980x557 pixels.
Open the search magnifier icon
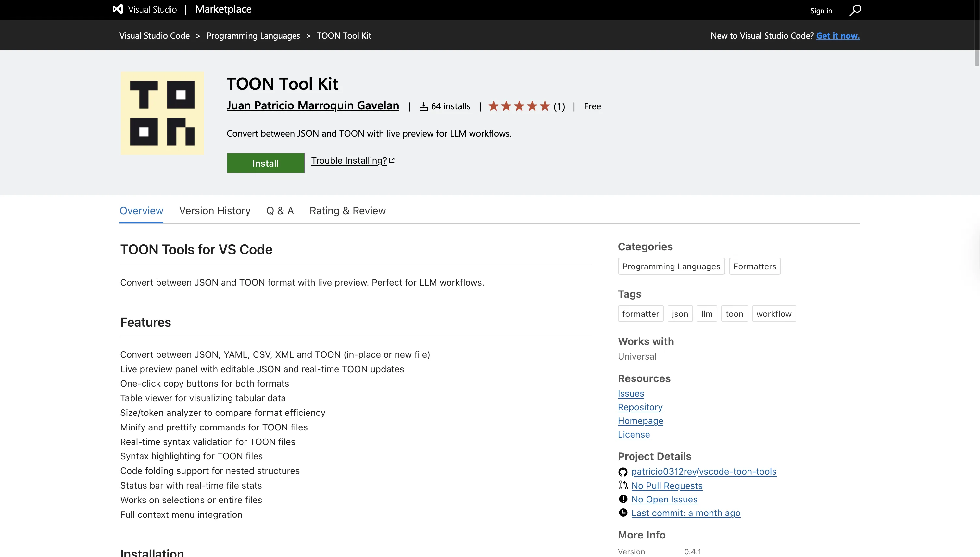pyautogui.click(x=855, y=10)
